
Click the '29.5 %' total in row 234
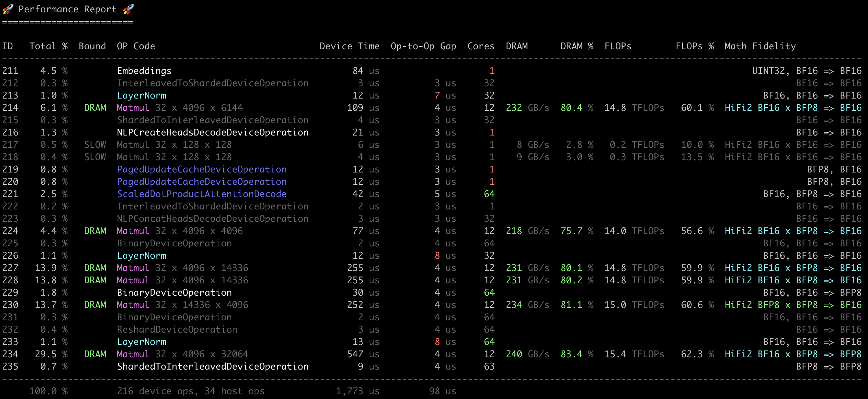pyautogui.click(x=51, y=354)
